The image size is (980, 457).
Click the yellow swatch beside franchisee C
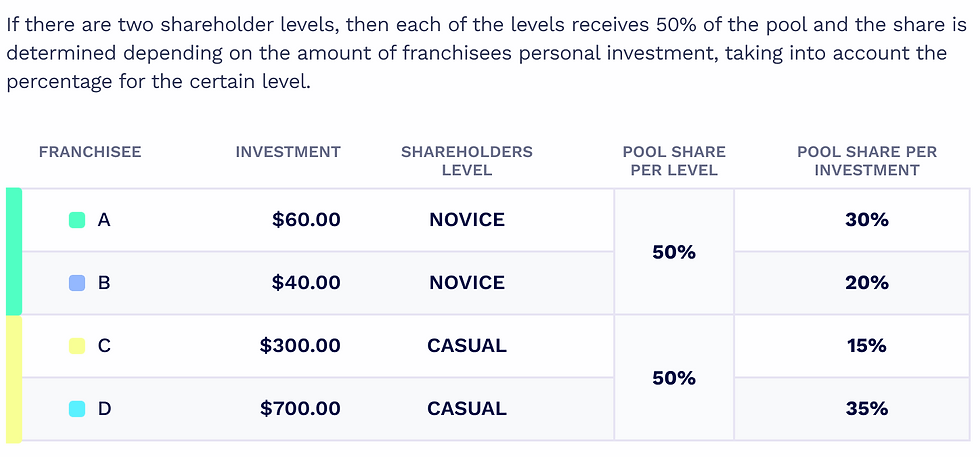click(77, 346)
